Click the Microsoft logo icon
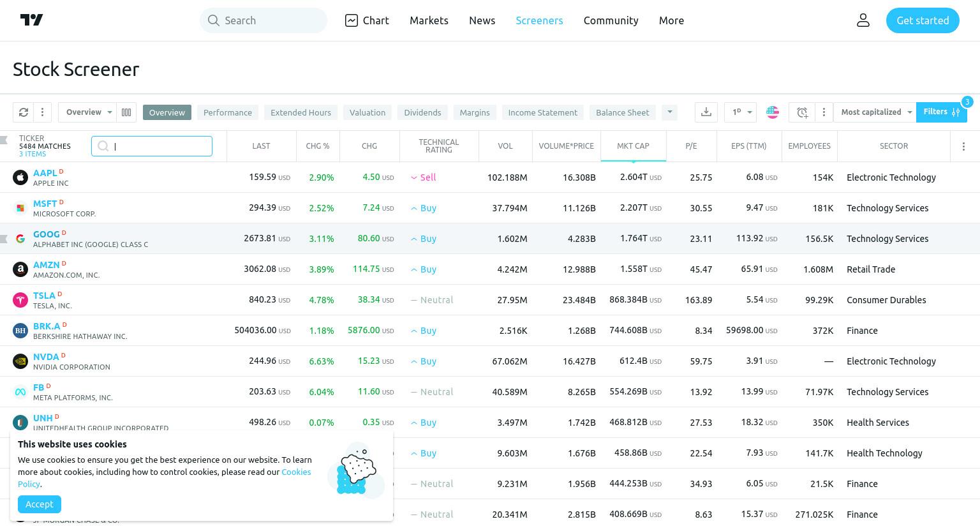The width and height of the screenshot is (980, 526). coord(20,208)
